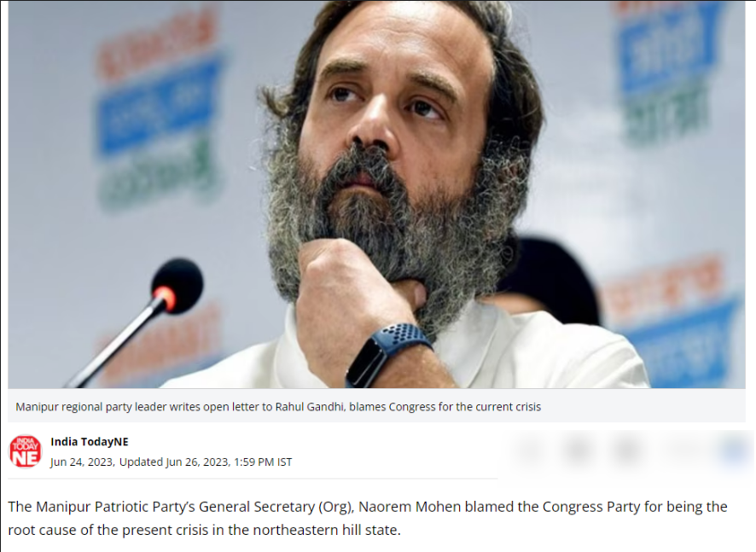Select the Jun 24, 2023 publish date
The image size is (756, 552).
click(81, 462)
